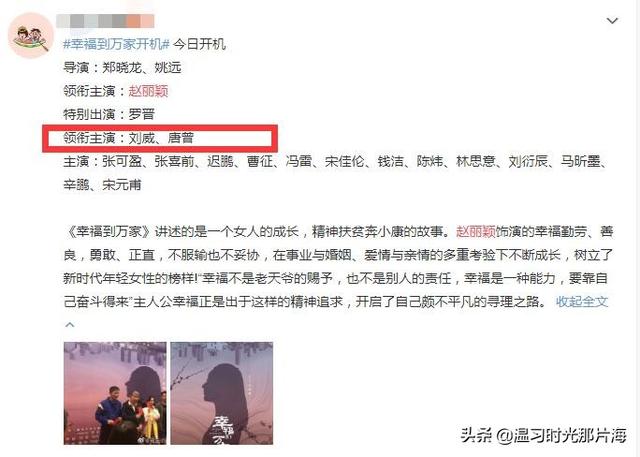Click the director line 郑晓龙、姚远
The width and height of the screenshot is (640, 457).
tap(122, 67)
